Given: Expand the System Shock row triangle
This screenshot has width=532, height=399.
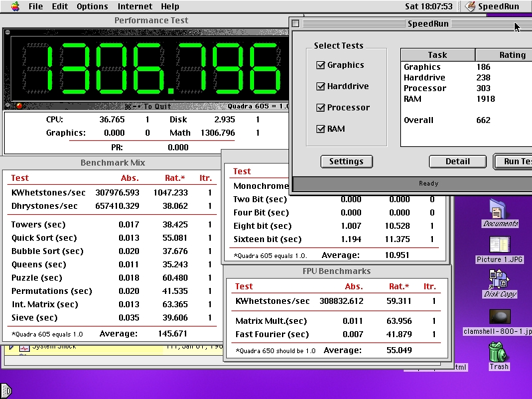Looking at the screenshot, I should click(x=11, y=347).
